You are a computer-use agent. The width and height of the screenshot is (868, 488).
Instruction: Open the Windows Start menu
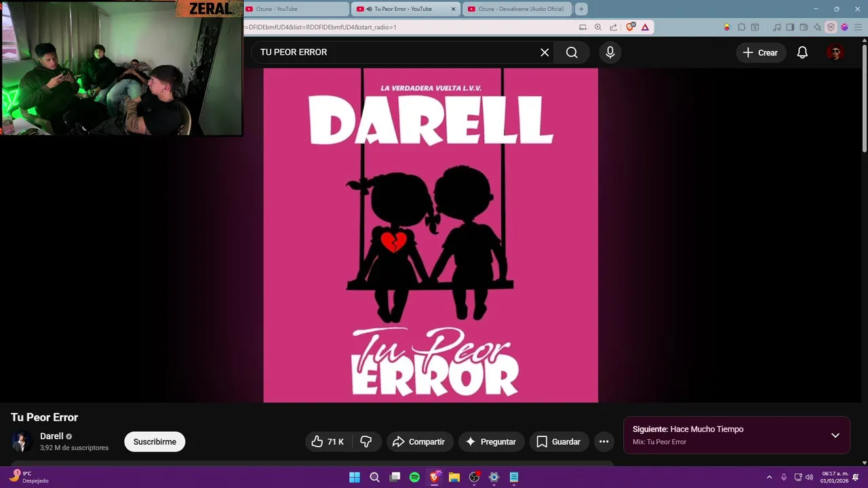click(355, 477)
